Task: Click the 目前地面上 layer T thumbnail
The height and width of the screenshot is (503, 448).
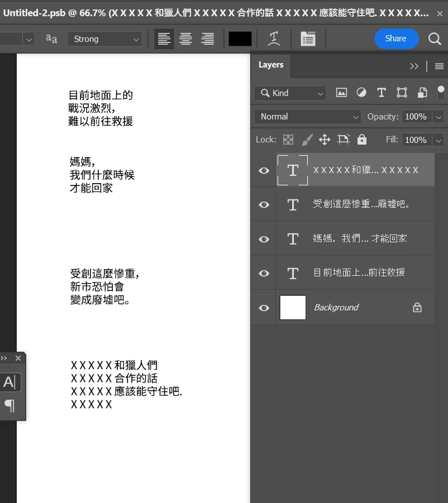Action: pyautogui.click(x=293, y=274)
